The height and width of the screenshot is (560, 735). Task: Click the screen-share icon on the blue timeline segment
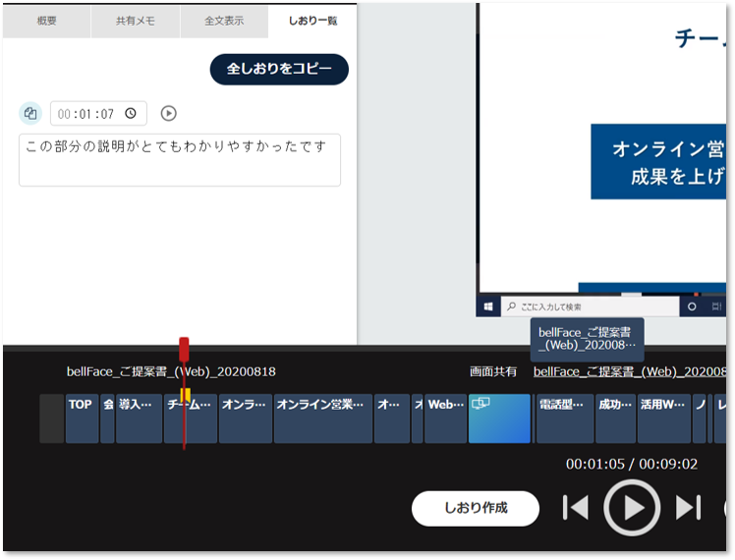pyautogui.click(x=481, y=403)
